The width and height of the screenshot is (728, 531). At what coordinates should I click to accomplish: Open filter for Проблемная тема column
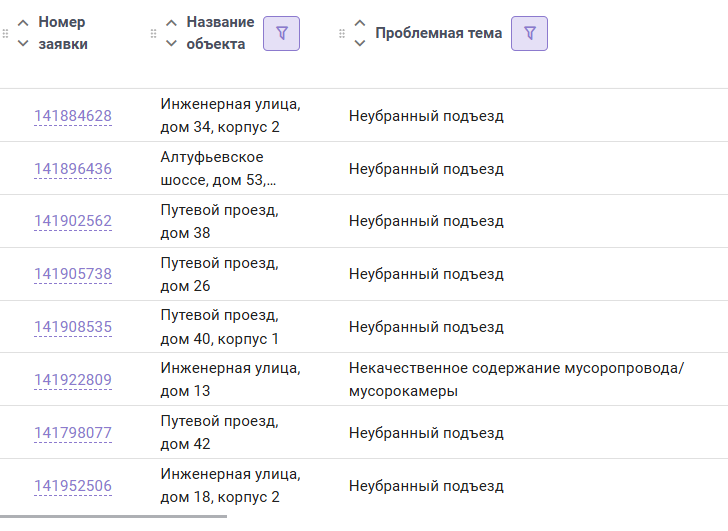point(529,33)
